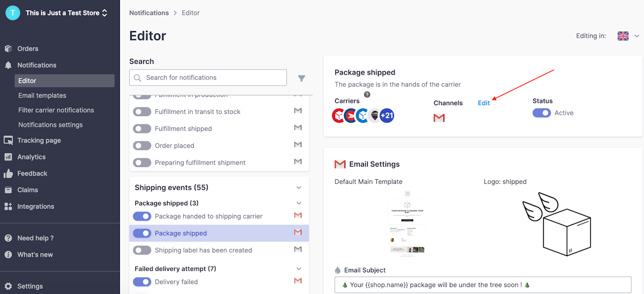Disable the Package shipped Active status toggle
This screenshot has width=644, height=294.
(x=542, y=113)
